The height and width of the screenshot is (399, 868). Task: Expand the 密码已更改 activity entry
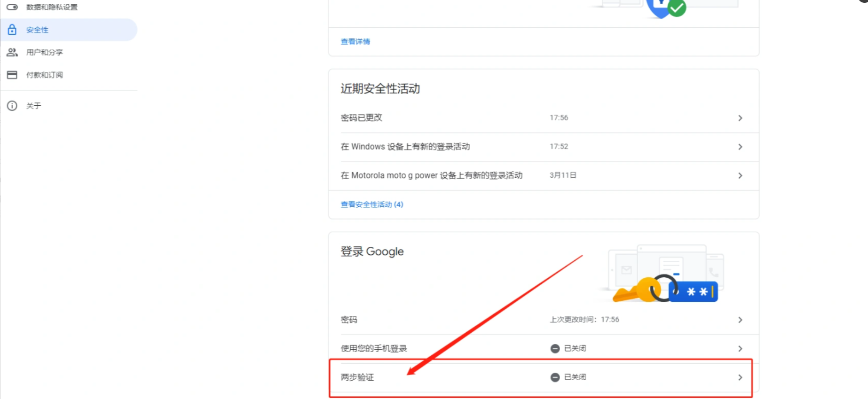(x=740, y=118)
